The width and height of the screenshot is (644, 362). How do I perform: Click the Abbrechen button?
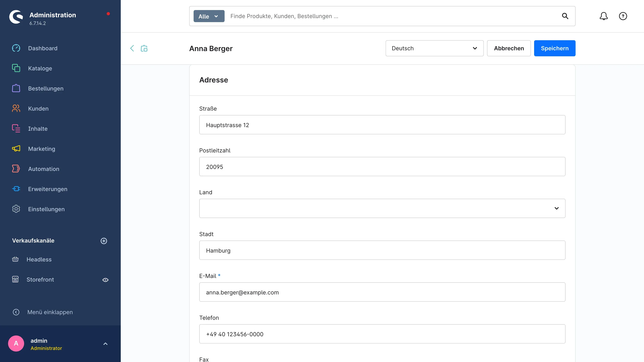[509, 48]
